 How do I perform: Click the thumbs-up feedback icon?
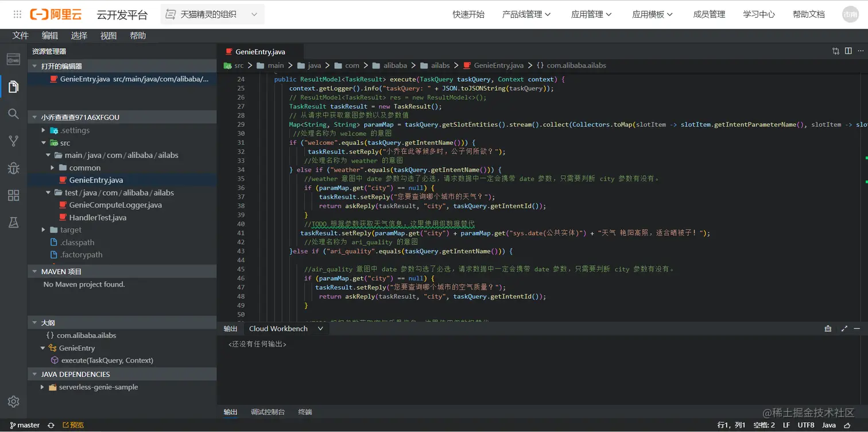[x=847, y=425]
